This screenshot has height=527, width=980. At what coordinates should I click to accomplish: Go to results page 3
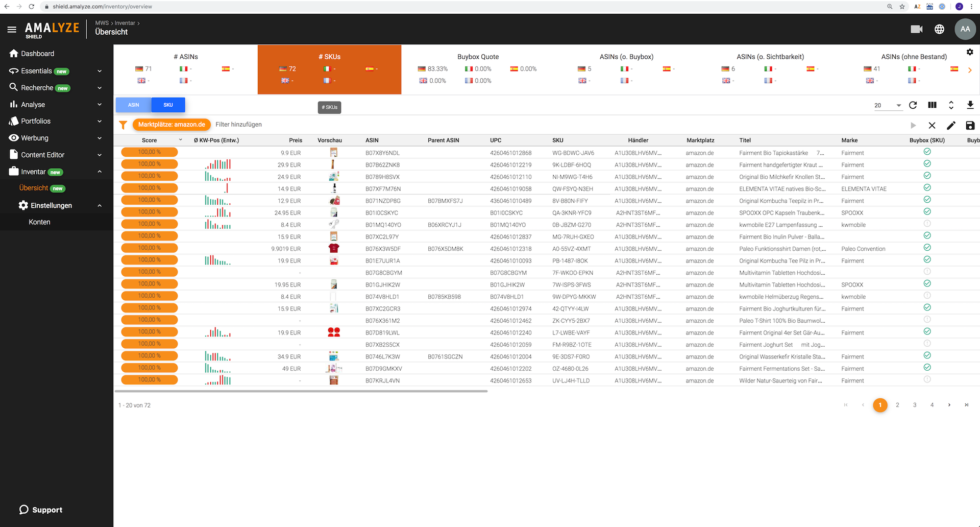(x=915, y=405)
